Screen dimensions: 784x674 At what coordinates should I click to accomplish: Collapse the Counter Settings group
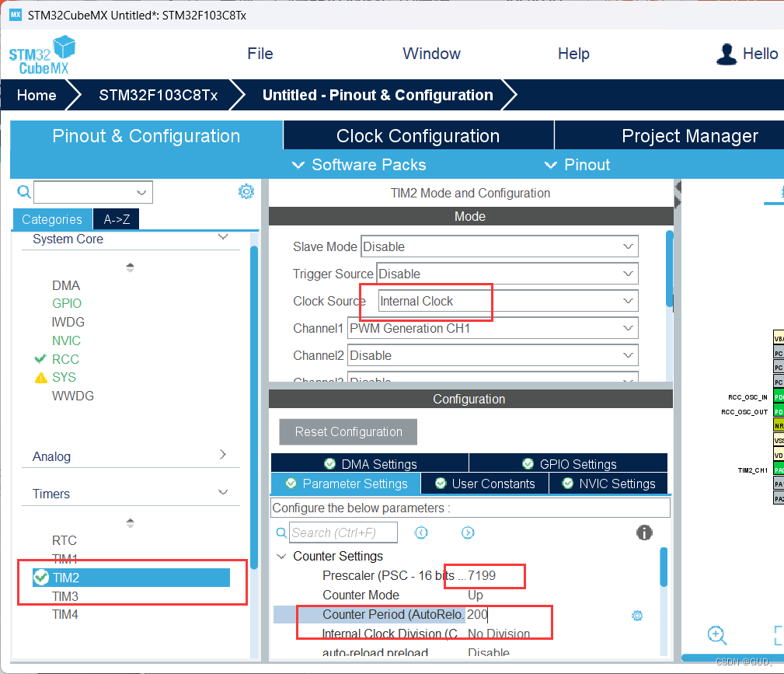281,557
